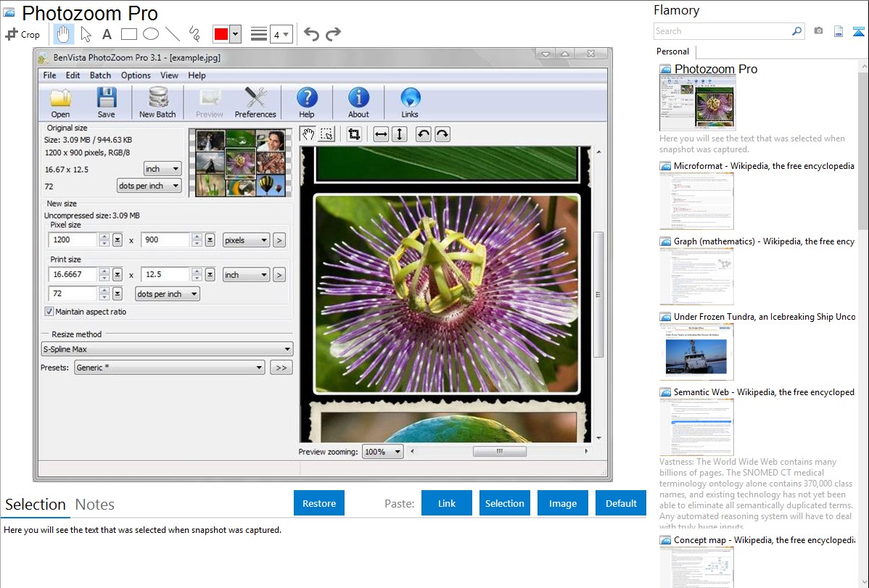This screenshot has height=588, width=869.
Task: Open the Personal tab
Action: [x=673, y=51]
